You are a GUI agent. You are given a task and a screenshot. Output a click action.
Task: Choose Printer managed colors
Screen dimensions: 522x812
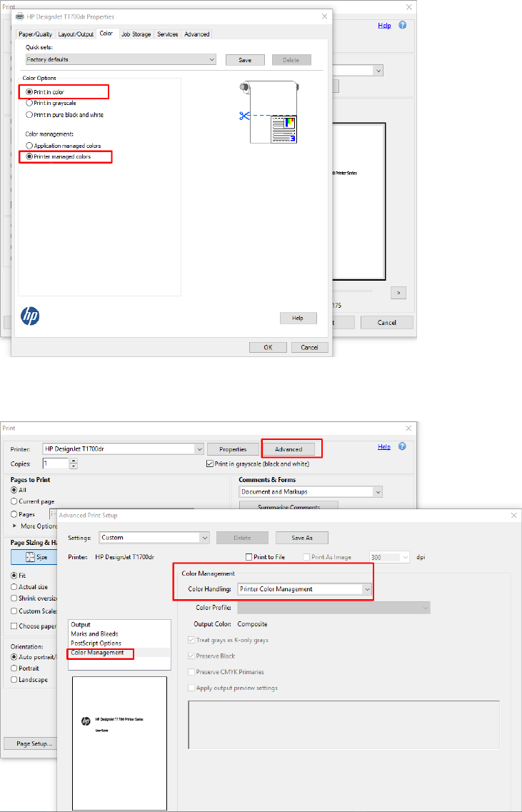[59, 156]
